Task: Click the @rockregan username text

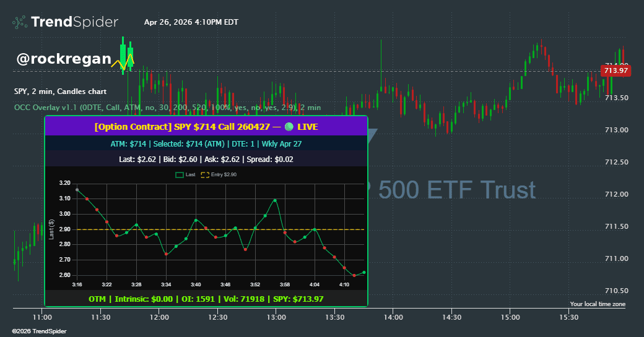Action: click(x=64, y=59)
